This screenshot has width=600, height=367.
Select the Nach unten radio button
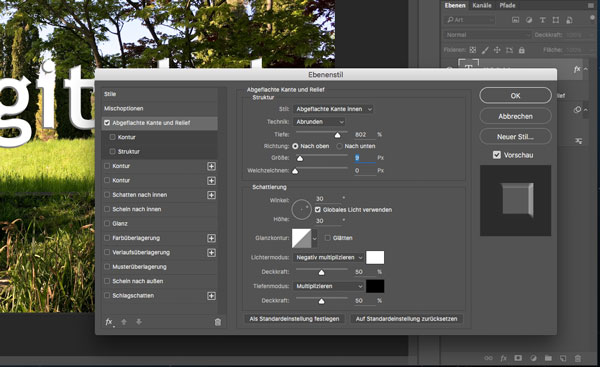point(339,146)
